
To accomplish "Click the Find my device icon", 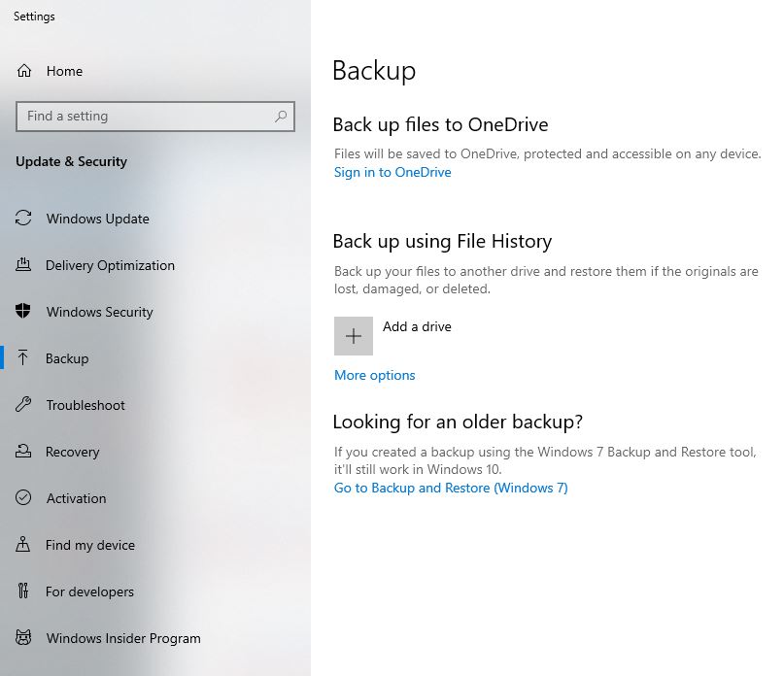I will [23, 544].
